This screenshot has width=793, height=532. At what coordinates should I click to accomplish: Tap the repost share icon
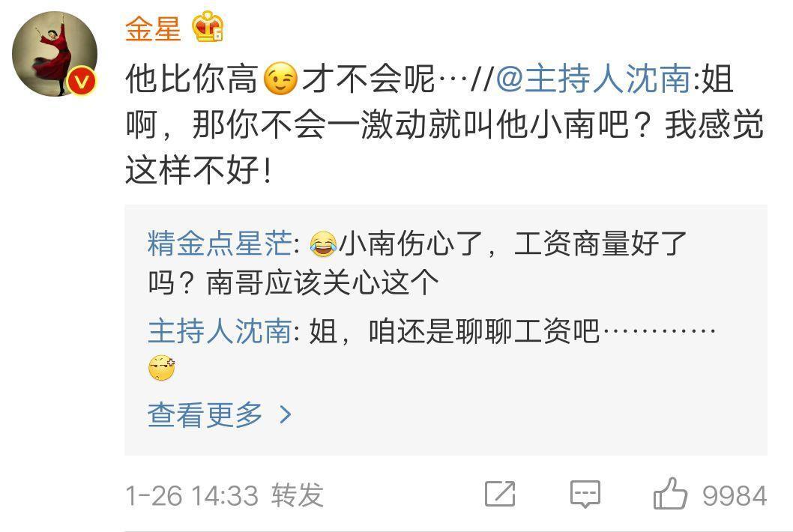500,494
